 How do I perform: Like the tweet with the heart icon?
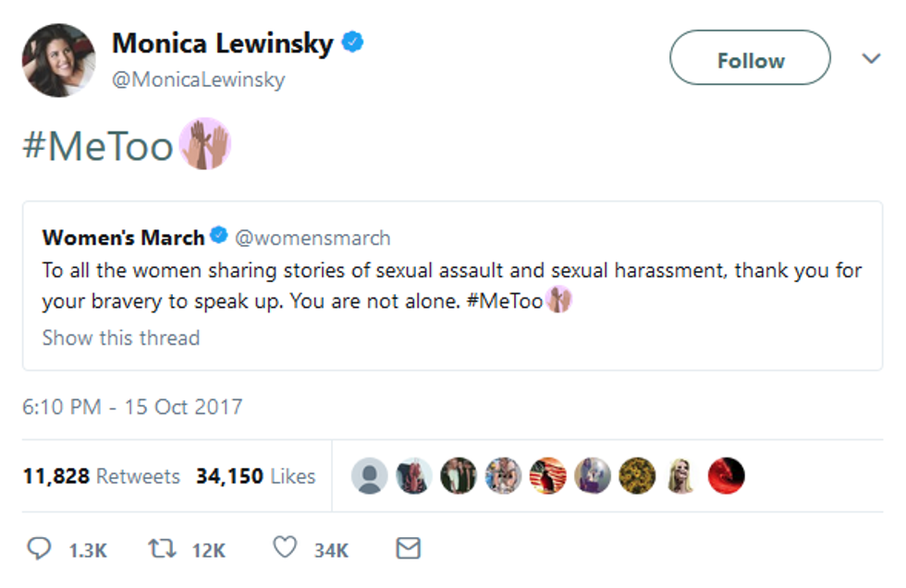point(285,549)
